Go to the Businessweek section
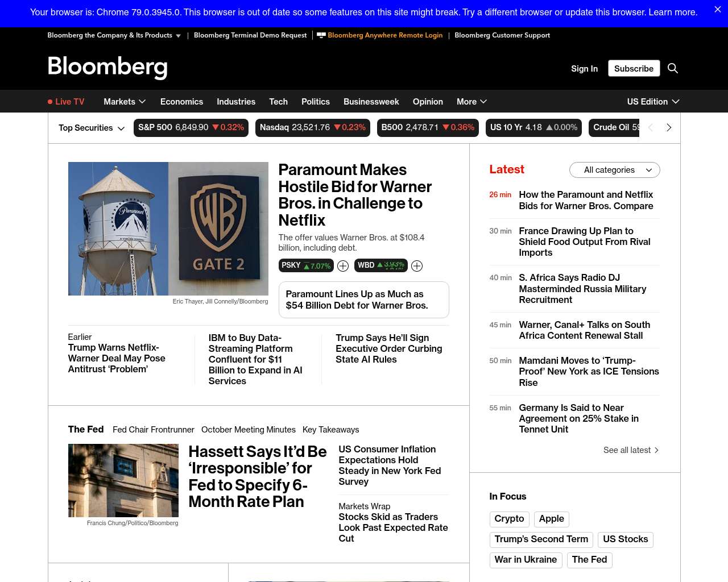 point(371,102)
